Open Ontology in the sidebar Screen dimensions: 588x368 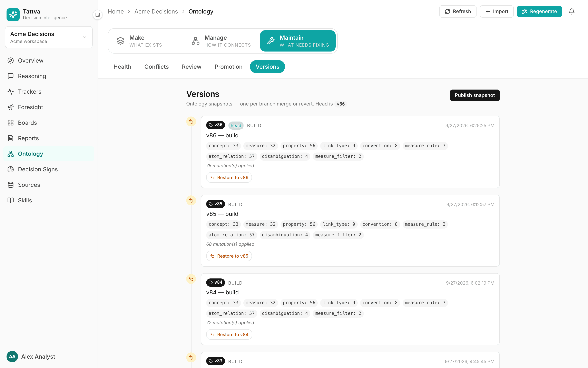(49, 154)
